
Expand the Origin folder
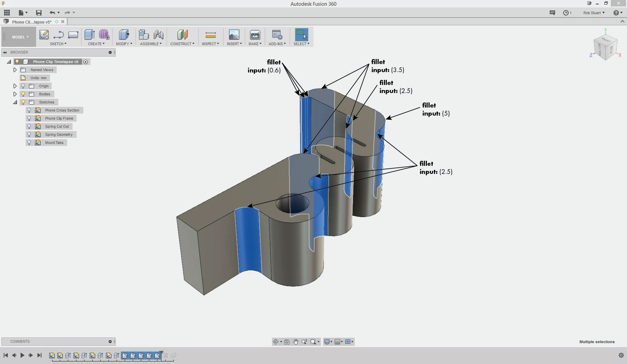coord(15,86)
